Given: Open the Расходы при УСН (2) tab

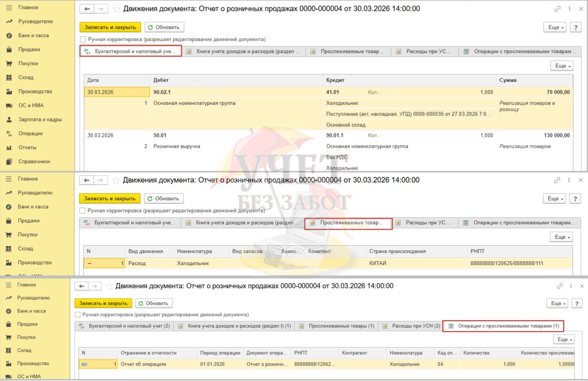Looking at the screenshot, I should (412, 326).
